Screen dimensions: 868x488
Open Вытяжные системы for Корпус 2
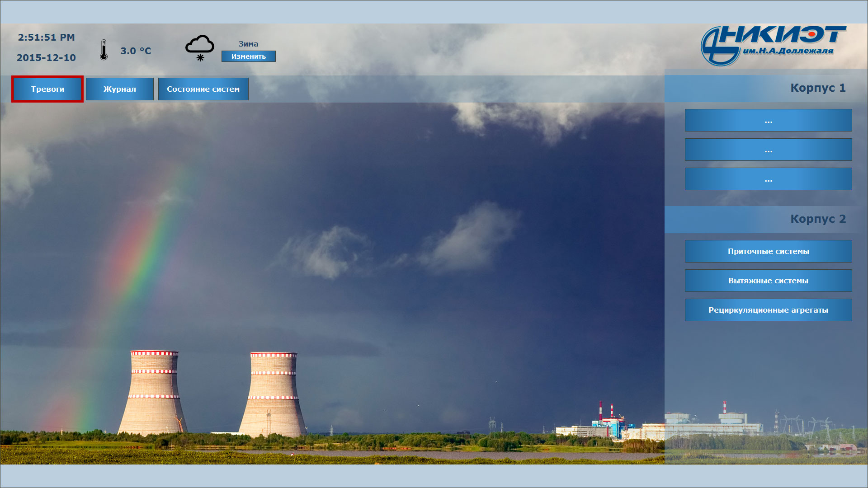point(769,281)
